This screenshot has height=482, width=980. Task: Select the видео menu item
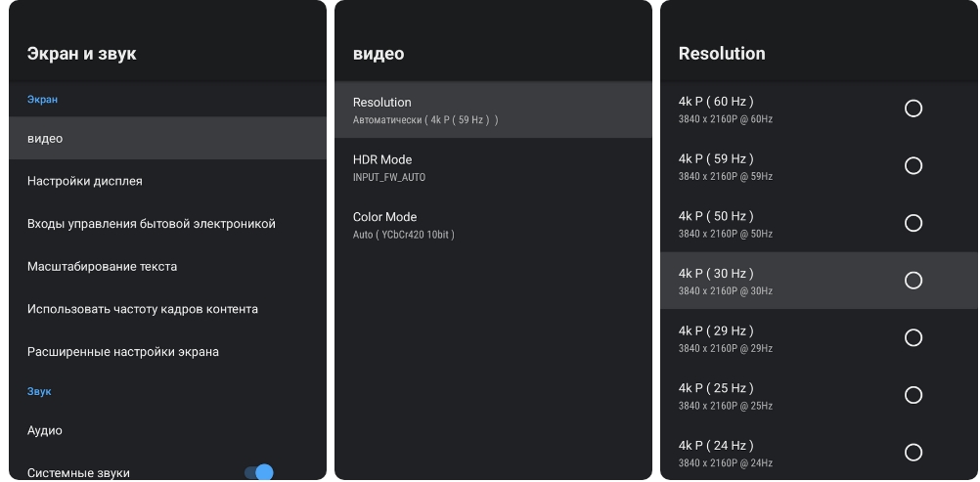click(167, 139)
